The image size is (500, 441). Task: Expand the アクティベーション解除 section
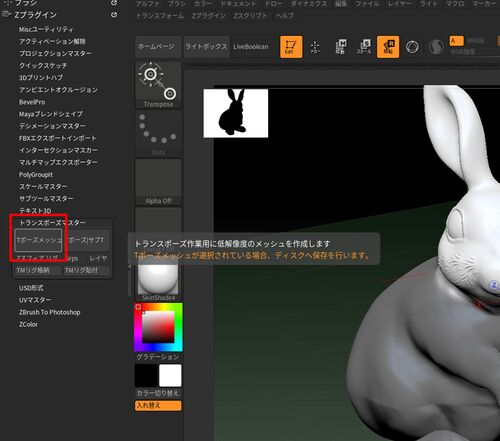52,41
